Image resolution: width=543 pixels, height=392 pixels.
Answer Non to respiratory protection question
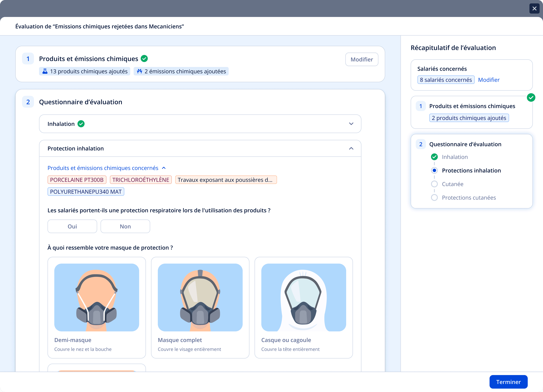click(x=125, y=226)
